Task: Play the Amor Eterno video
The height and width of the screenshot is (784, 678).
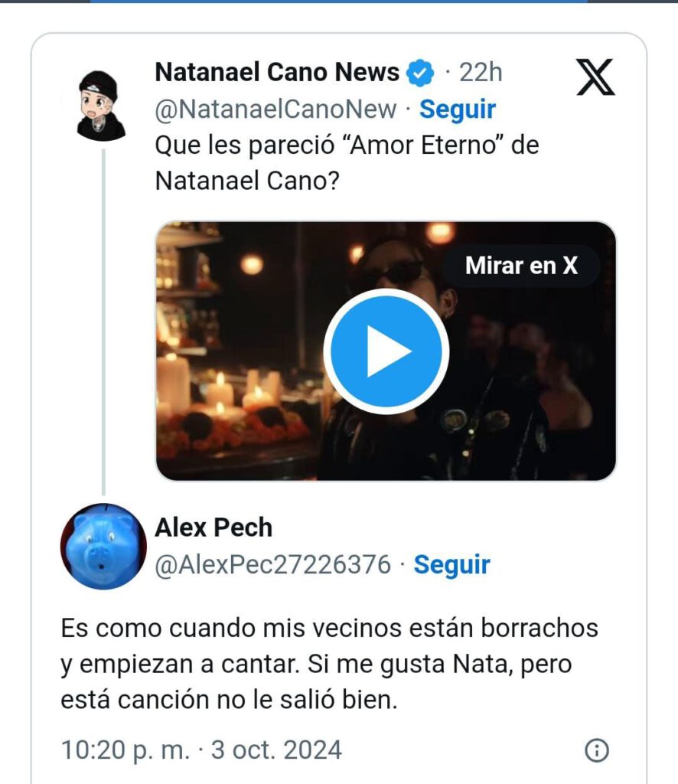Action: (x=386, y=351)
